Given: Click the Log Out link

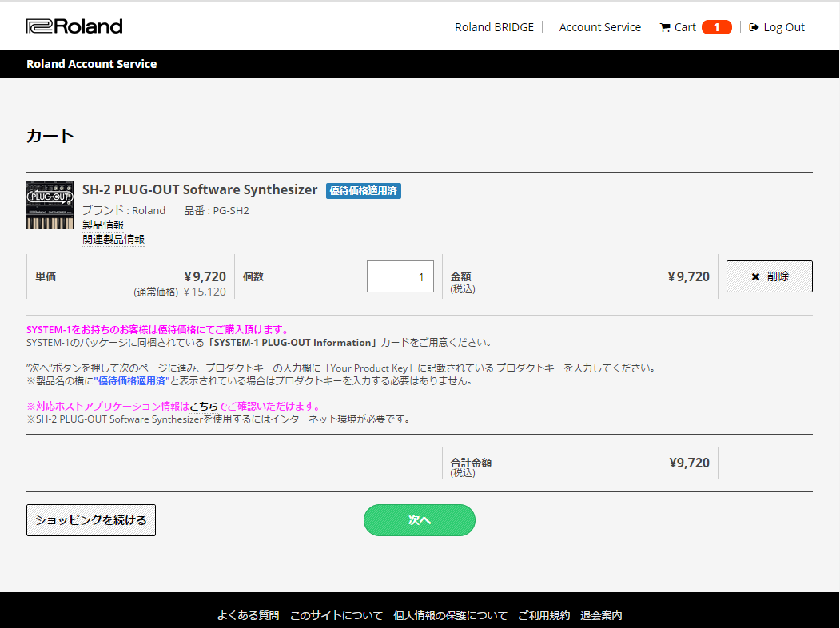Looking at the screenshot, I should [777, 27].
